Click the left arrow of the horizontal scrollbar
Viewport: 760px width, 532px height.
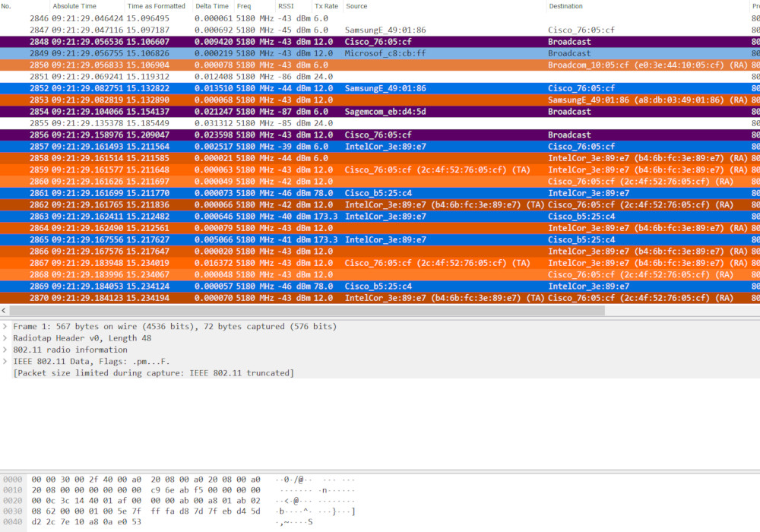click(4, 310)
